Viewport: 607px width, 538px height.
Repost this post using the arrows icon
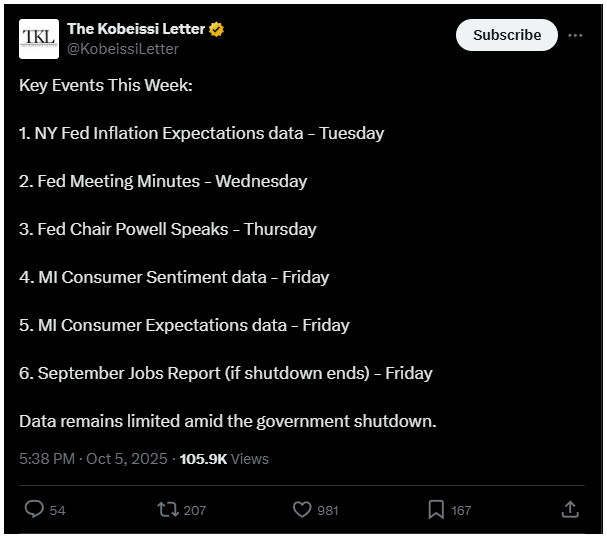tap(167, 510)
